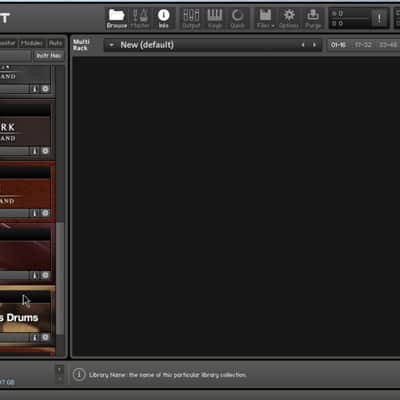Show info for tile above Drums library
Image resolution: width=400 pixels, height=400 pixels.
coord(35,275)
